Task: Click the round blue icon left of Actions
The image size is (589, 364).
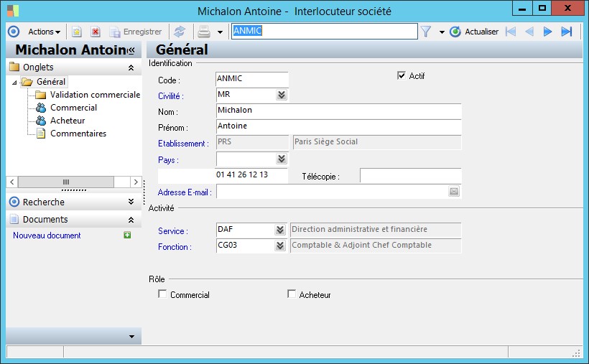Action: 14,32
